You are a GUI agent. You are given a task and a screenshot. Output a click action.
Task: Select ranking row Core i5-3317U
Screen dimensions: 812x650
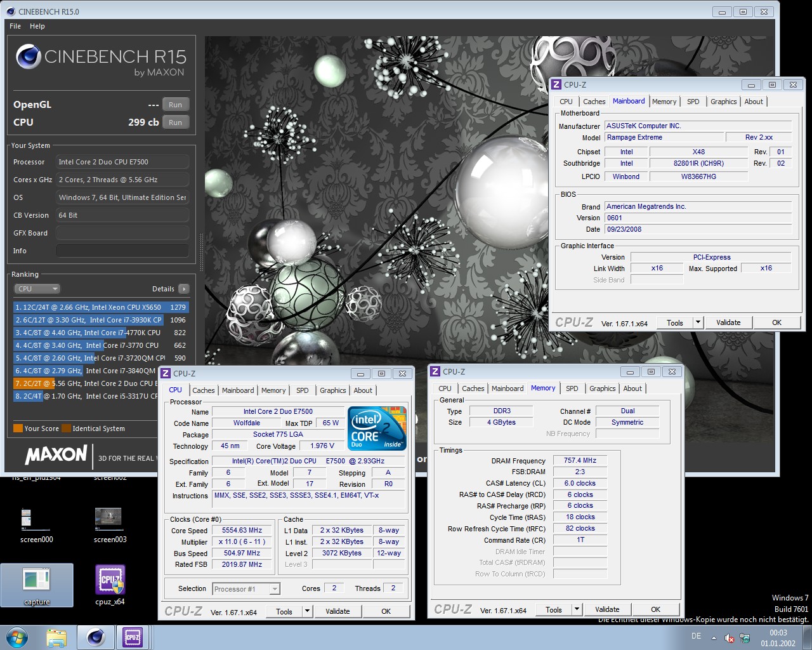pyautogui.click(x=85, y=396)
